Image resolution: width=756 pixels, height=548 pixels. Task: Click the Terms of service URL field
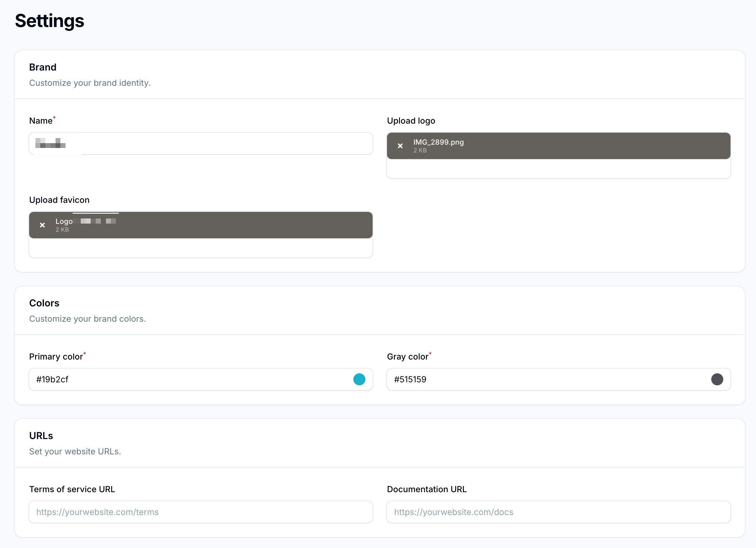200,512
